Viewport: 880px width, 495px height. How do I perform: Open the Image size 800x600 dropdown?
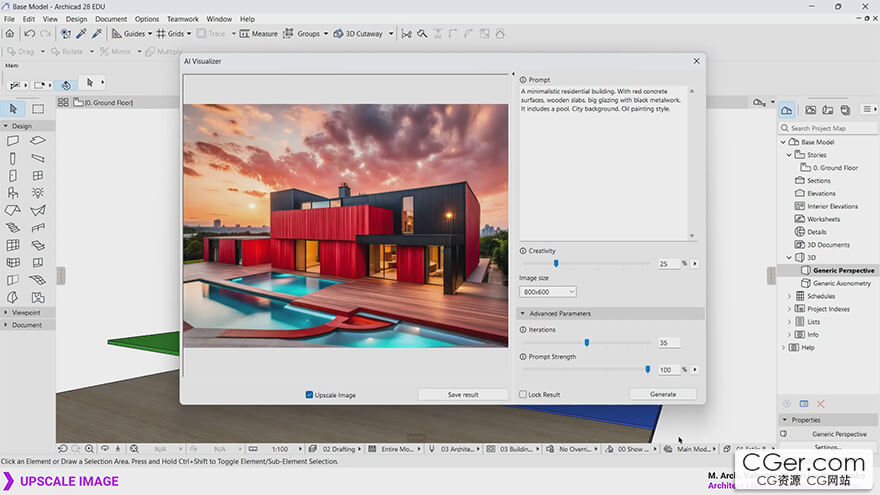click(x=547, y=292)
